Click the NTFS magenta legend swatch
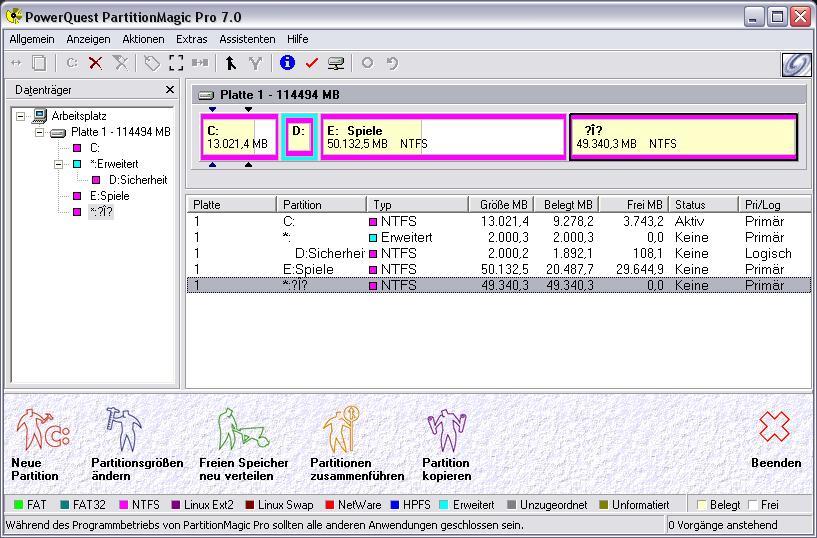Image resolution: width=817 pixels, height=538 pixels. pos(123,505)
